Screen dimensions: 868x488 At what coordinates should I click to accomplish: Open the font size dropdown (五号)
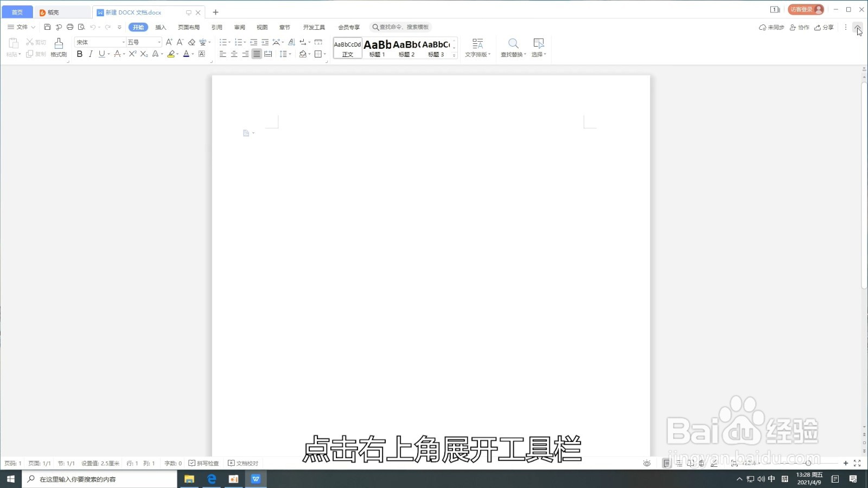pyautogui.click(x=159, y=42)
